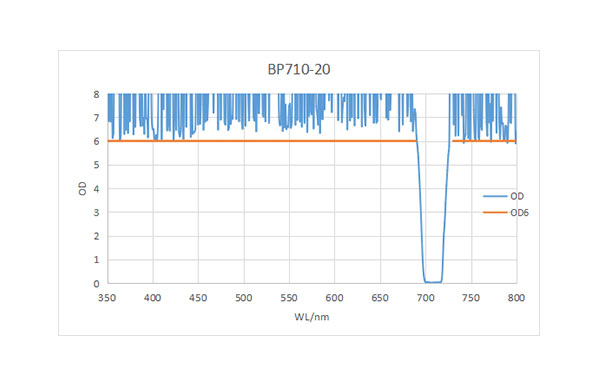The image size is (600, 383).
Task: Click the passband bottom near 710 nm
Action: (434, 282)
